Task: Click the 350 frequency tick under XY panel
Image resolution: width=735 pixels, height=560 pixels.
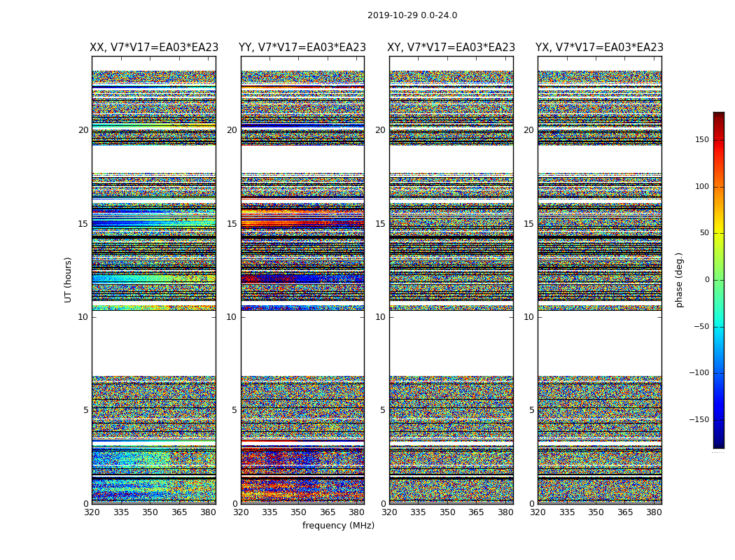Action: click(447, 512)
